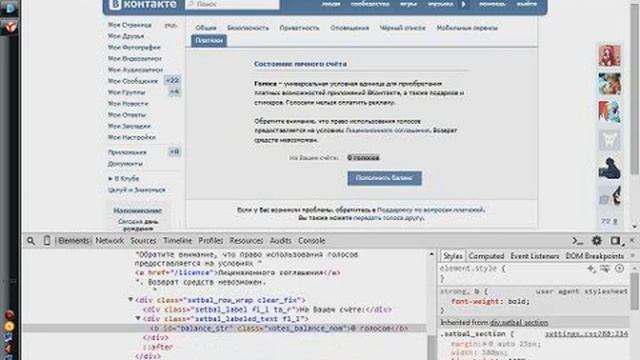Open the Мобильные сервисы settings tab
Viewport: 640px width, 360px height.
(467, 28)
